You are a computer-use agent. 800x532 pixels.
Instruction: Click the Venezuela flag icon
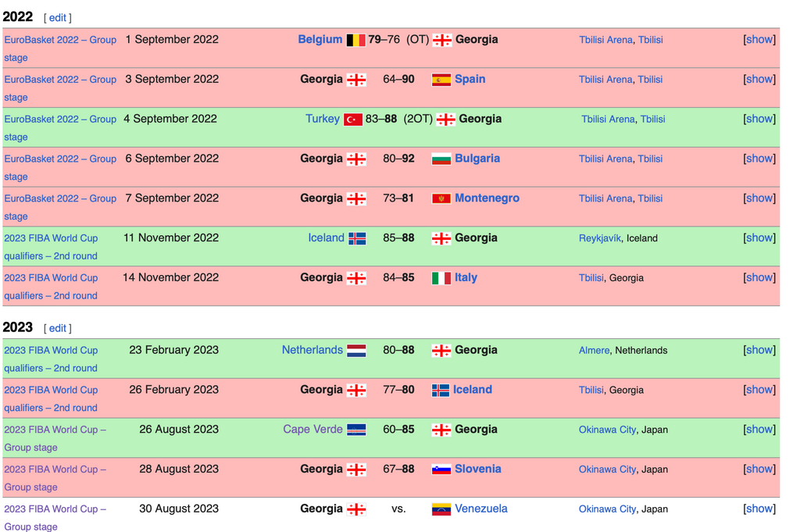pos(441,509)
